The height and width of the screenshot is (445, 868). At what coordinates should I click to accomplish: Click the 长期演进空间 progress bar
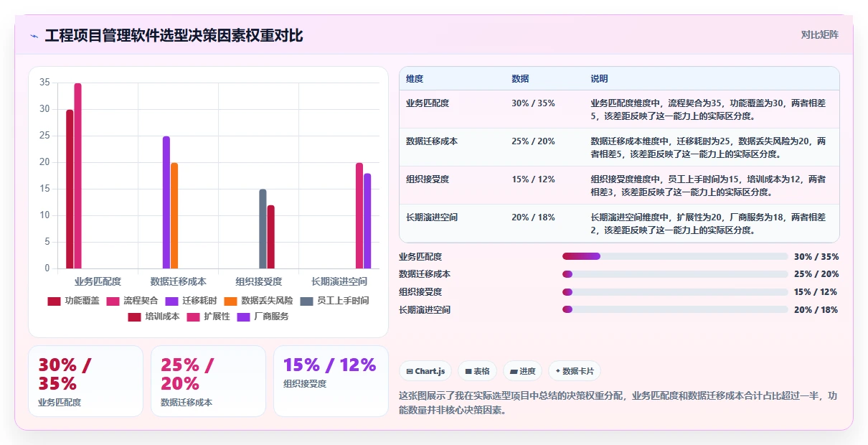[x=675, y=310]
